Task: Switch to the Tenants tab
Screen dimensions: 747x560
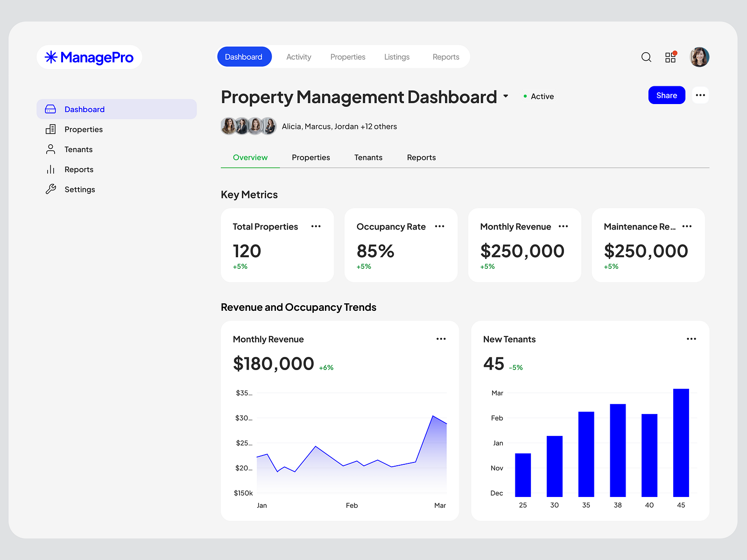Action: pos(368,157)
